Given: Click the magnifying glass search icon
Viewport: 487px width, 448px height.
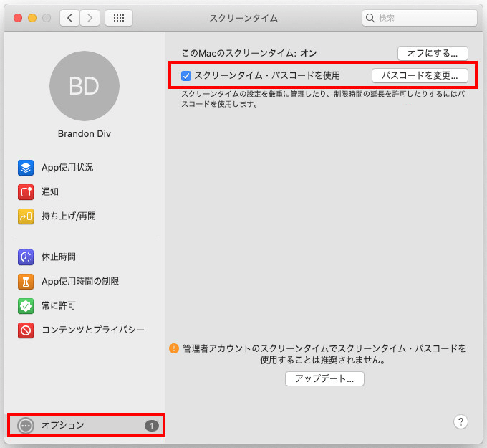Looking at the screenshot, I should coord(370,18).
